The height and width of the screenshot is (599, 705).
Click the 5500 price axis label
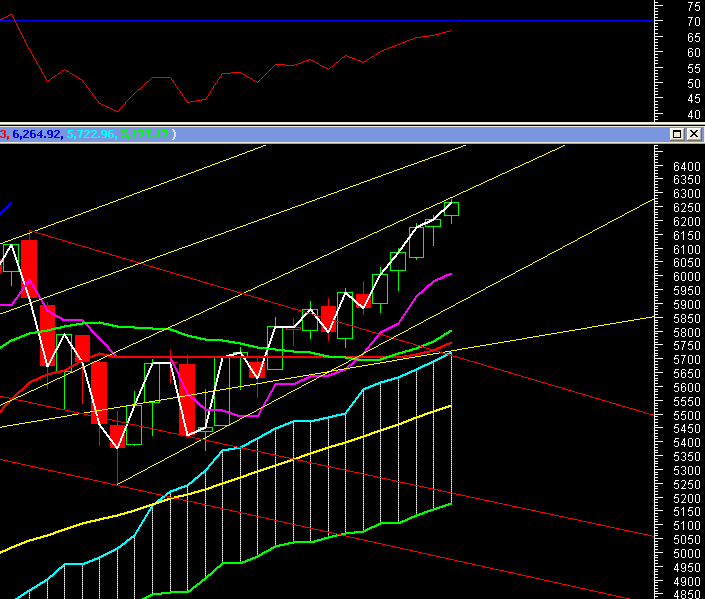click(x=687, y=416)
